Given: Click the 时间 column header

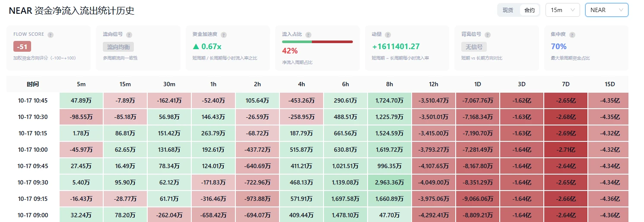Looking at the screenshot, I should (33, 84).
